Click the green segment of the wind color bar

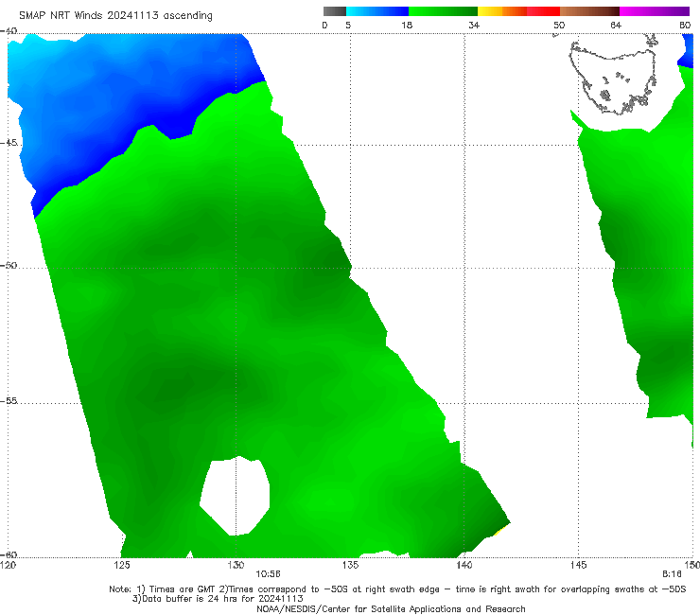pyautogui.click(x=444, y=11)
